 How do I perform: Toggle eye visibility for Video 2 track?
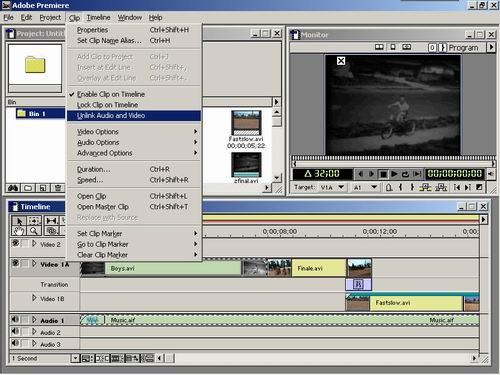click(15, 243)
